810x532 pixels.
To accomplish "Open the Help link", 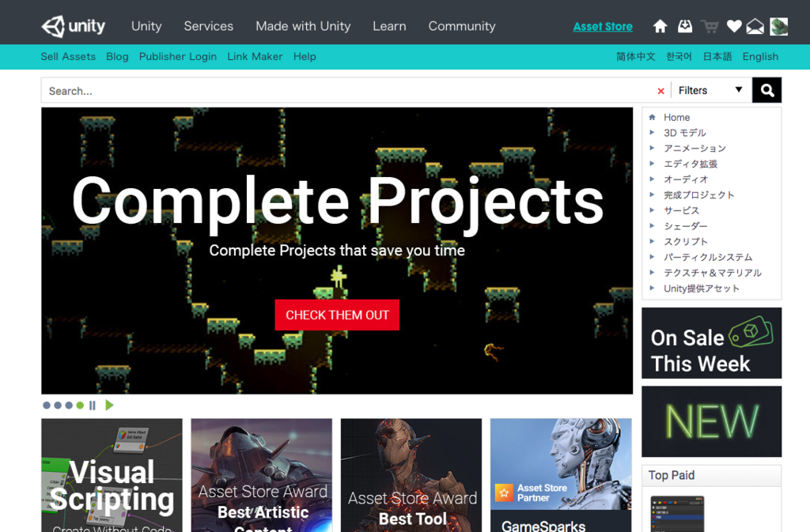I will pyautogui.click(x=305, y=56).
